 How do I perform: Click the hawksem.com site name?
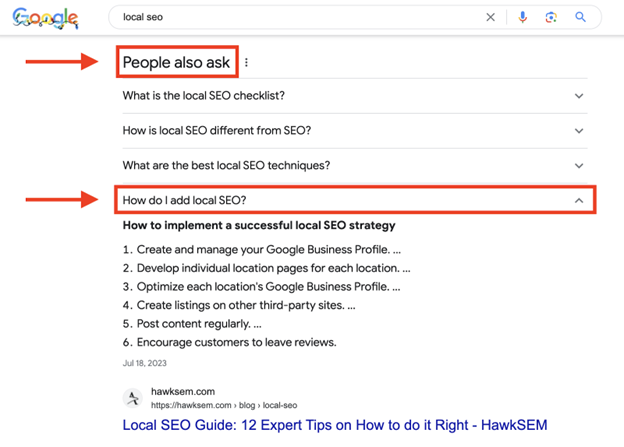pyautogui.click(x=185, y=391)
